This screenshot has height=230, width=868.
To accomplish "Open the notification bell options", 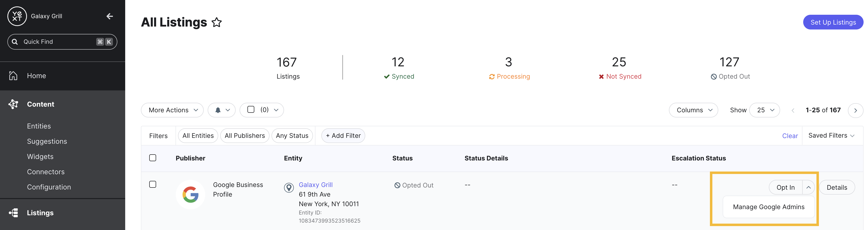I will tap(222, 110).
